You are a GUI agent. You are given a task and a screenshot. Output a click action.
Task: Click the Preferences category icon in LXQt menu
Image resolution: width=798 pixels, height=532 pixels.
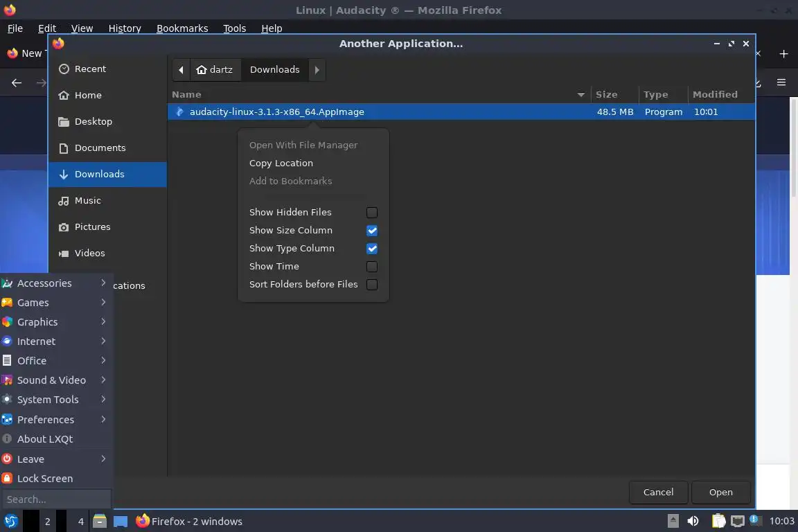(x=7, y=420)
